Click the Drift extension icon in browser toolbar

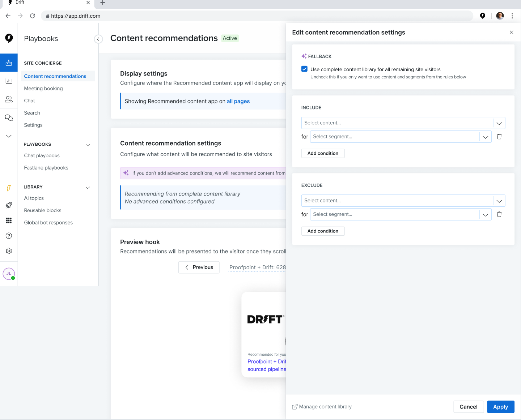pos(482,16)
